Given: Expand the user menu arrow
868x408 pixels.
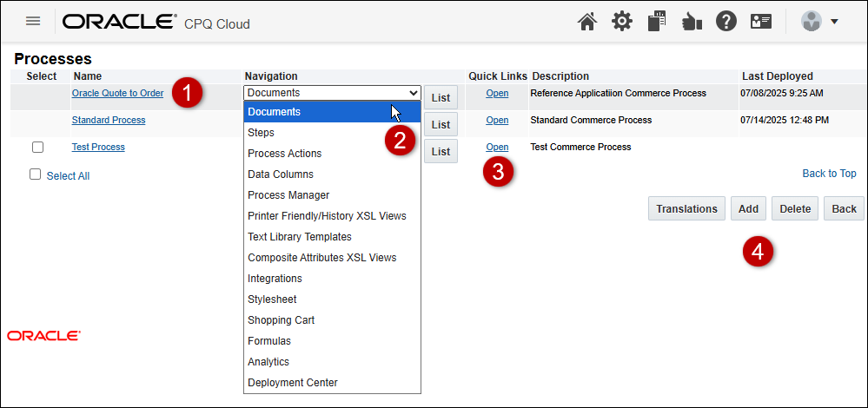Looking at the screenshot, I should tap(834, 22).
